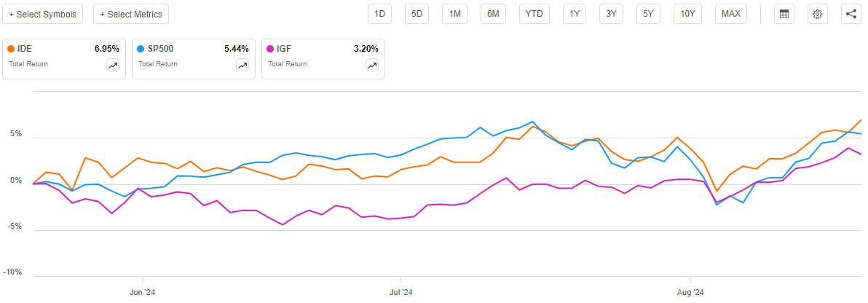The height and width of the screenshot is (303, 868).
Task: Open the Select Metrics dropdown
Action: [x=131, y=14]
